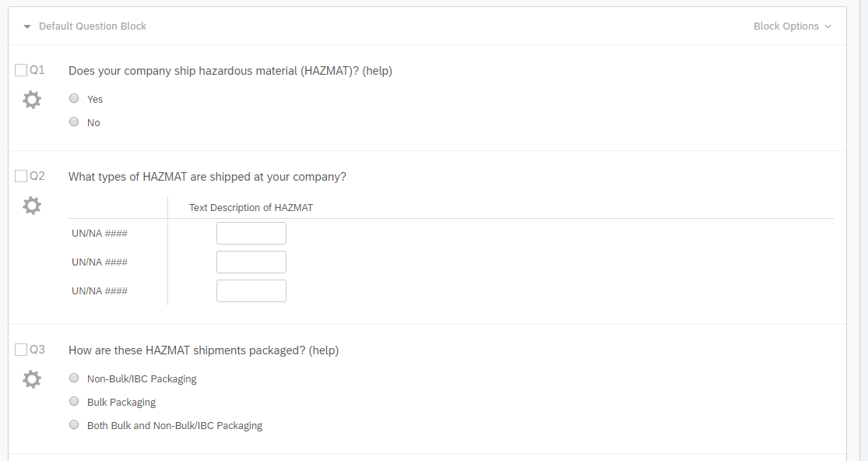Tick the Q2 question checkbox
The height and width of the screenshot is (461, 868).
(x=21, y=176)
